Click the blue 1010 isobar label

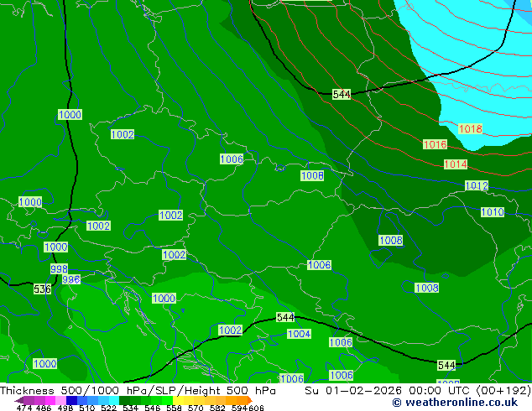click(x=493, y=212)
